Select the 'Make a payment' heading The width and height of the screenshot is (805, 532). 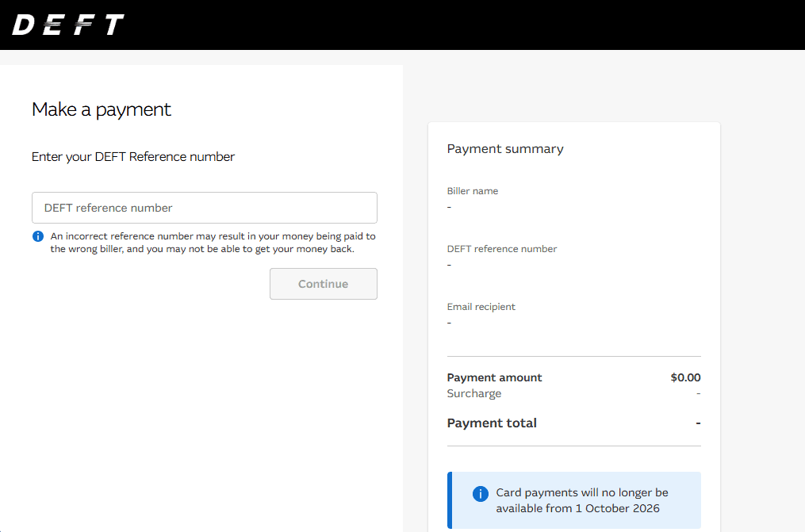click(102, 109)
